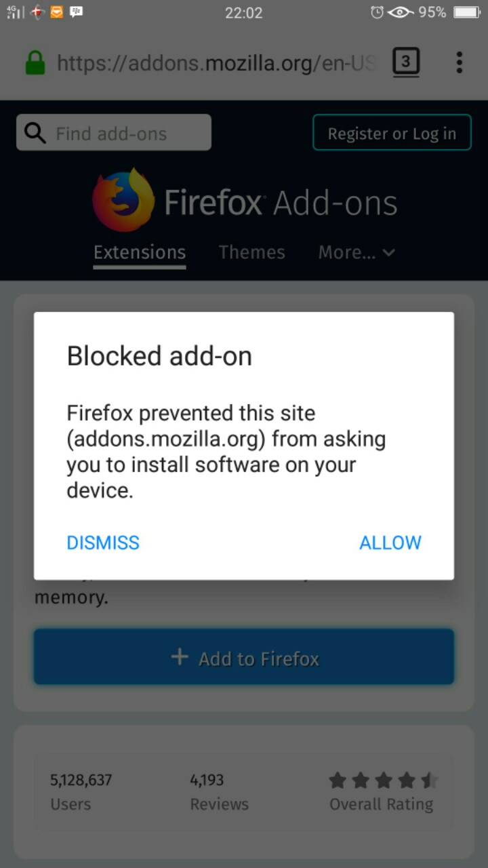
Task: Click the magnifying glass search icon
Action: 35,133
